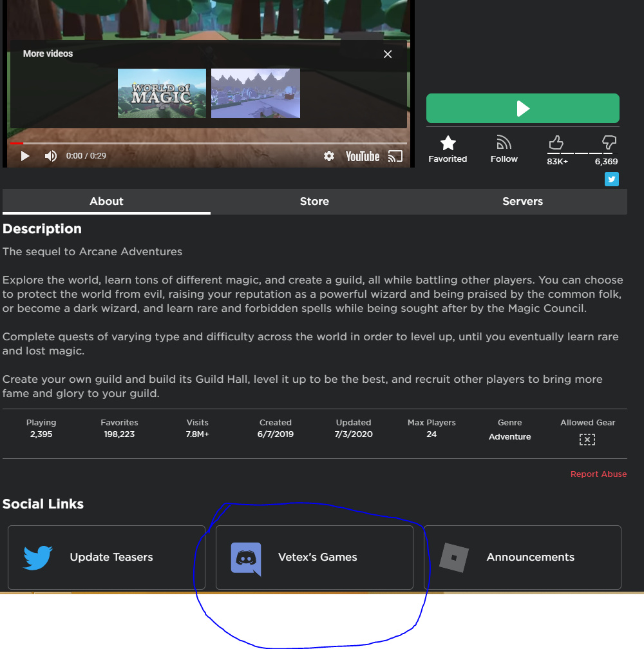Screen dimensions: 644x649
Task: Click the Playing count 2,395
Action: pos(41,434)
